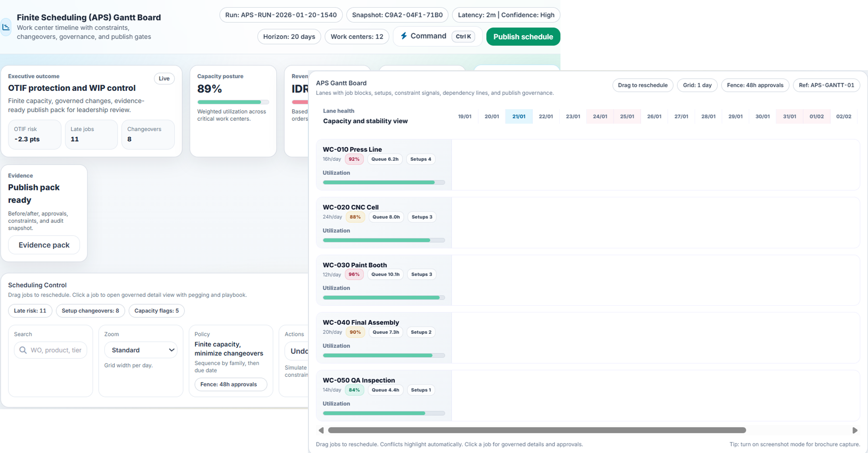Image resolution: width=868 pixels, height=453 pixels.
Task: Open the Zoom Standard dropdown
Action: [x=141, y=350]
